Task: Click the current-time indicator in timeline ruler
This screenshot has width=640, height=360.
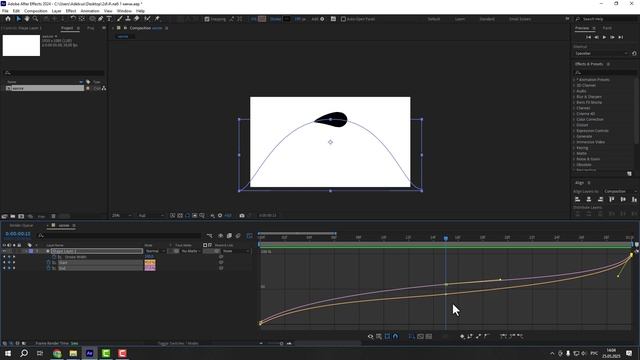Action: point(446,238)
